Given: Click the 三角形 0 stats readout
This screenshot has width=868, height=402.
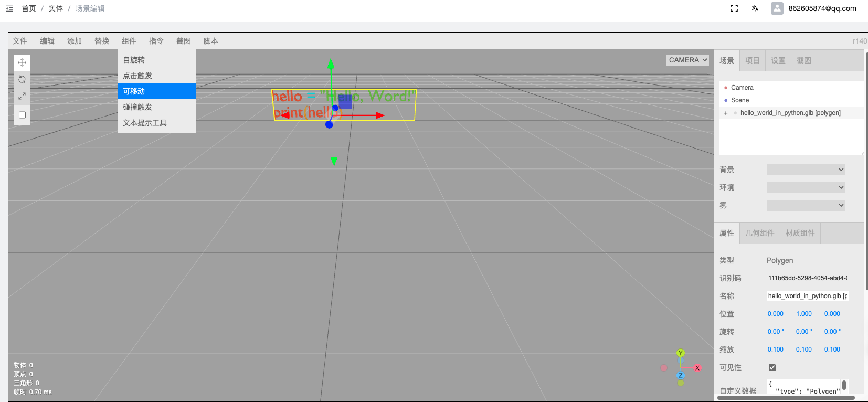Looking at the screenshot, I should point(26,383).
